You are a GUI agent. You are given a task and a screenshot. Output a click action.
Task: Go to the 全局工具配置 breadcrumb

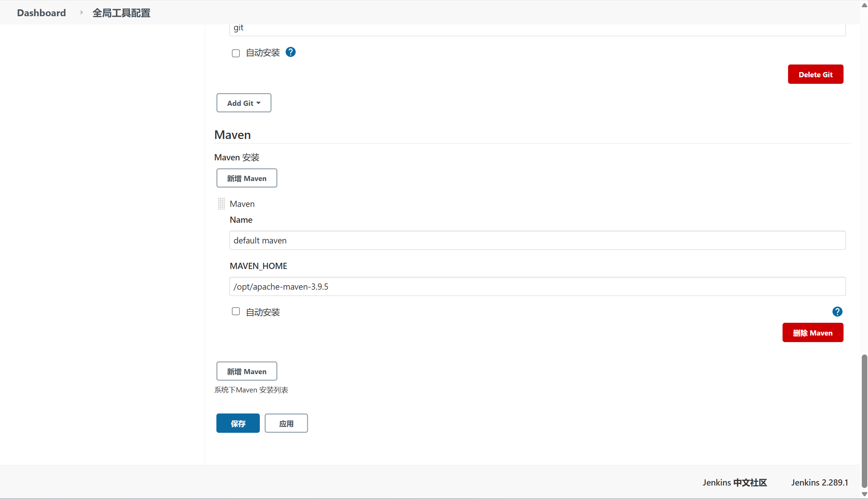[x=121, y=13]
